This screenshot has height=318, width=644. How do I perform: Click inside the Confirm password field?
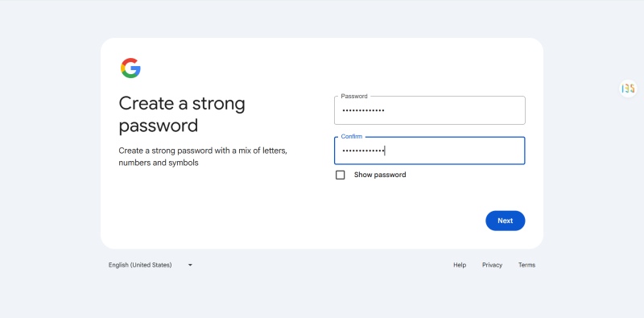pos(430,151)
